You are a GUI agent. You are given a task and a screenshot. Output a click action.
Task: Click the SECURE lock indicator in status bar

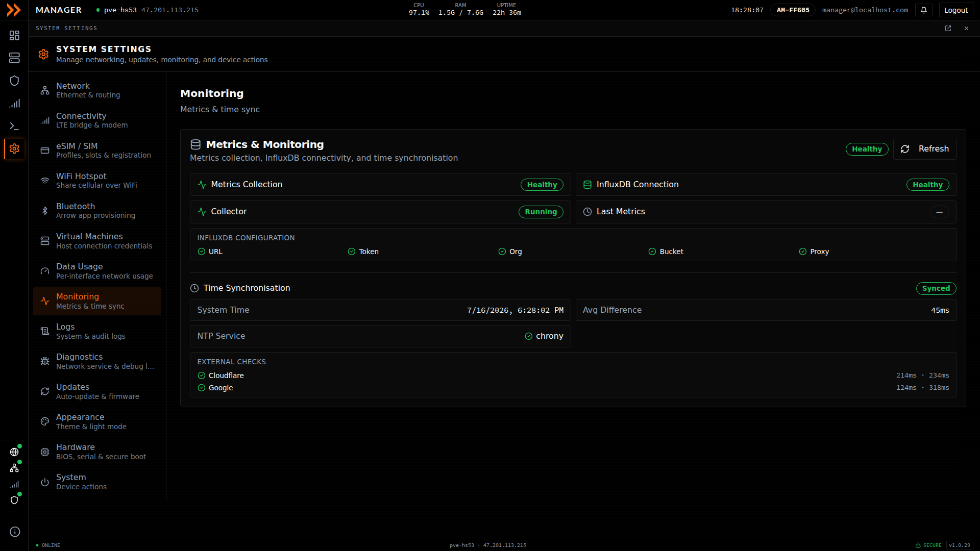click(x=928, y=545)
